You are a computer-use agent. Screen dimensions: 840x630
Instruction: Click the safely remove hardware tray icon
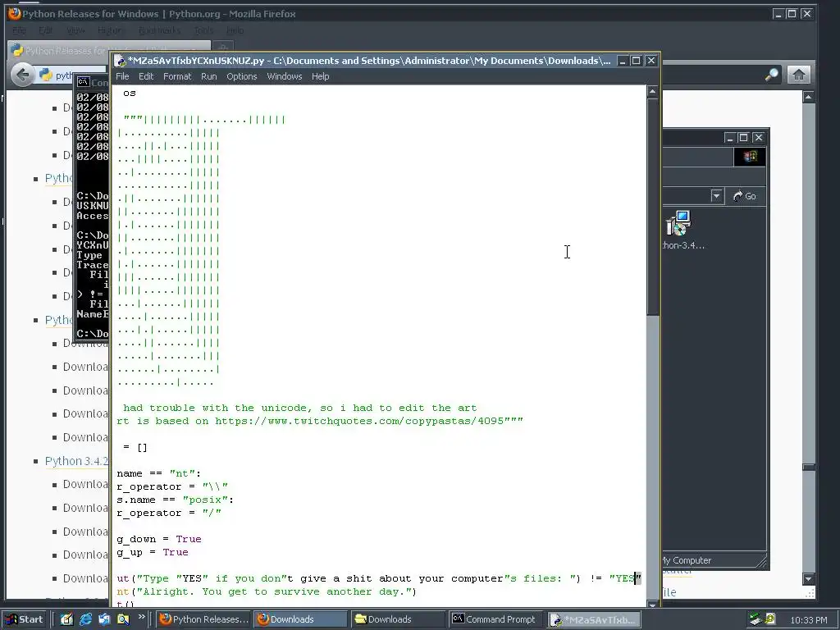(x=756, y=619)
